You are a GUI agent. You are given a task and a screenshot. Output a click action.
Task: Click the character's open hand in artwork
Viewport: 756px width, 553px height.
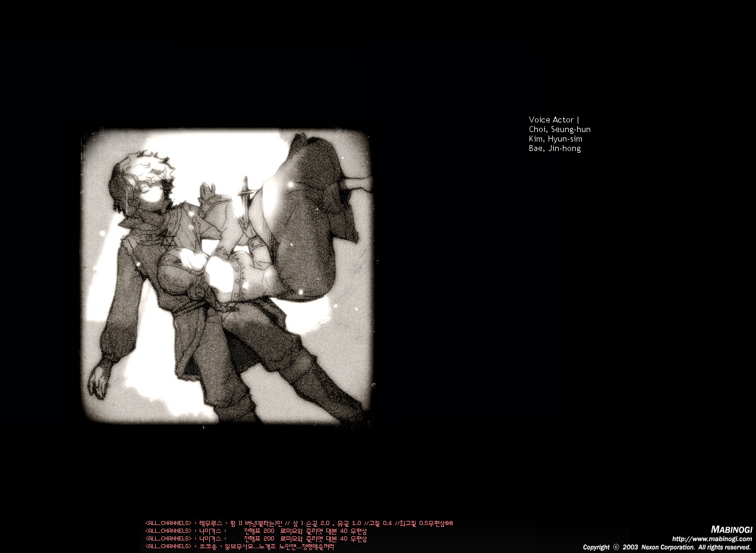(99, 381)
